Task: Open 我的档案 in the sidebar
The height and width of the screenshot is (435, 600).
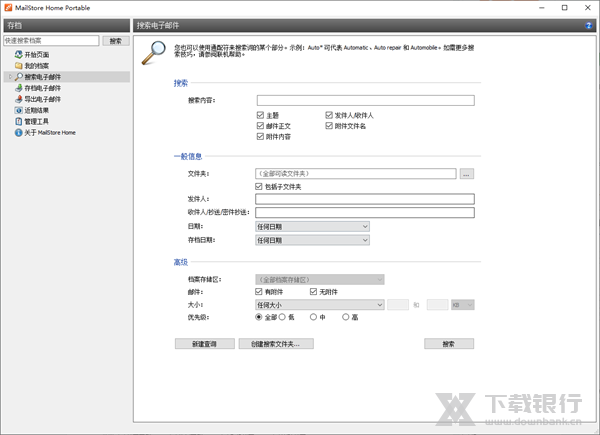Action: coord(37,66)
